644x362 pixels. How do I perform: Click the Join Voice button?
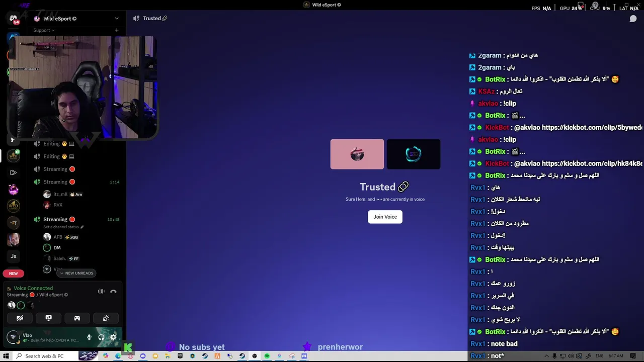(x=385, y=217)
